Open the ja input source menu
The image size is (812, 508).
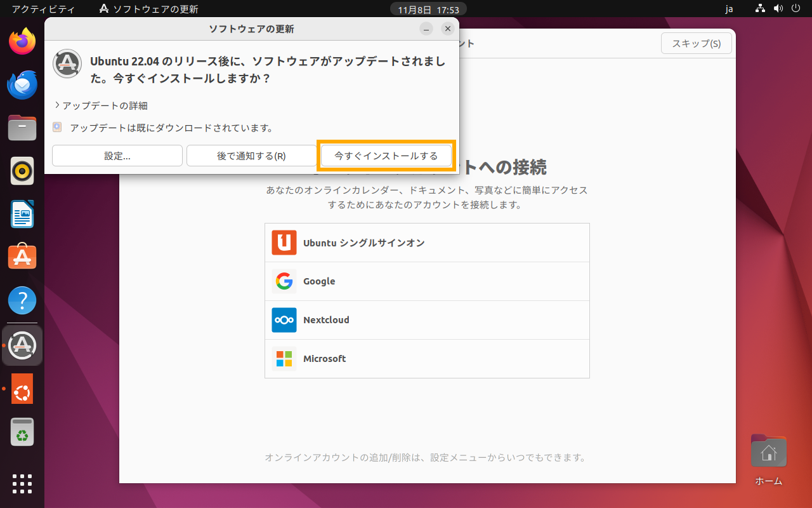(729, 9)
